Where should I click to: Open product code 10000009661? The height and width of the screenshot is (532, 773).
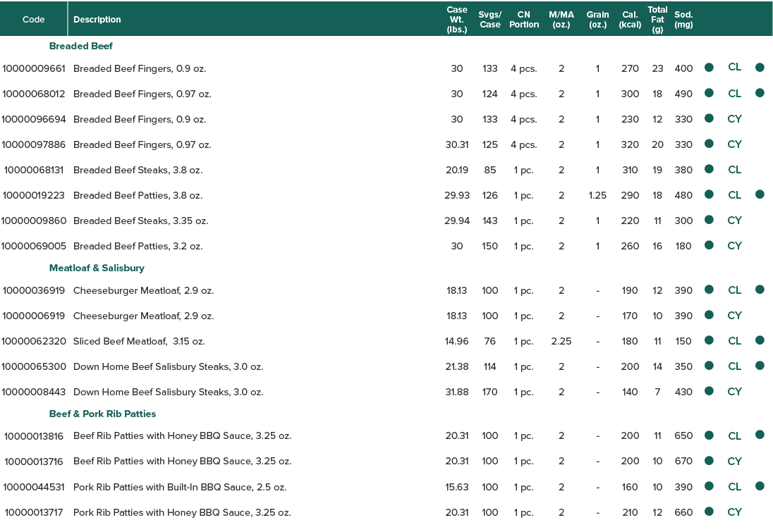click(x=35, y=68)
